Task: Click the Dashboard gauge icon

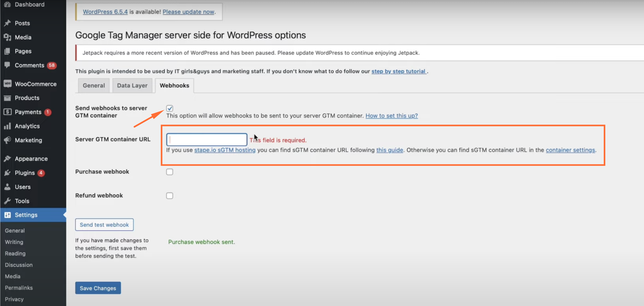Action: (x=7, y=4)
